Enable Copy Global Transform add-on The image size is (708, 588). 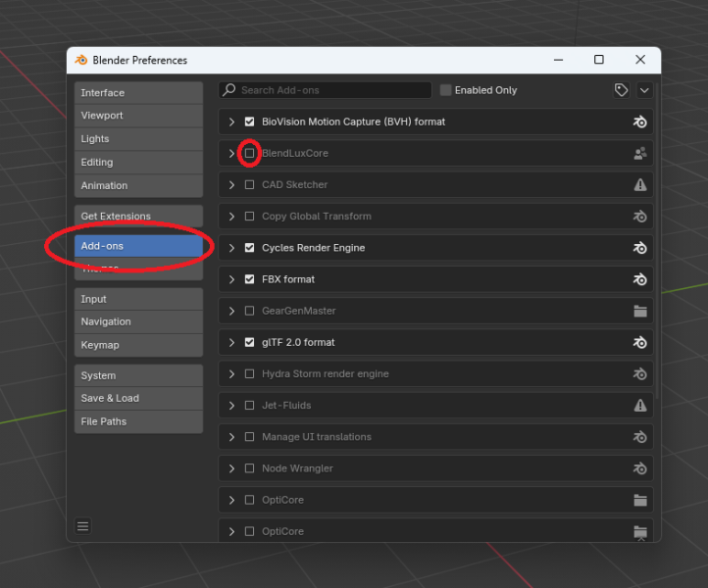pyautogui.click(x=249, y=217)
